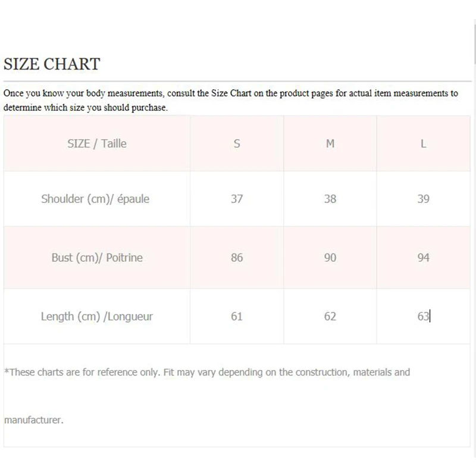This screenshot has width=476, height=476.
Task: Click the reference-only disclaimer footnote text
Action: (x=207, y=372)
